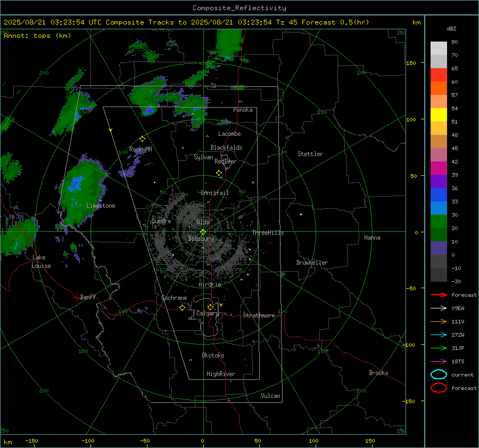Click the Calgary city label
This screenshot has width=479, height=448.
tap(208, 313)
